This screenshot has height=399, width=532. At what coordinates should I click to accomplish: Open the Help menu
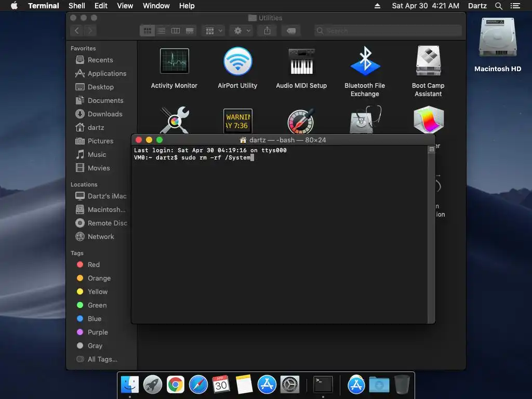pos(187,6)
